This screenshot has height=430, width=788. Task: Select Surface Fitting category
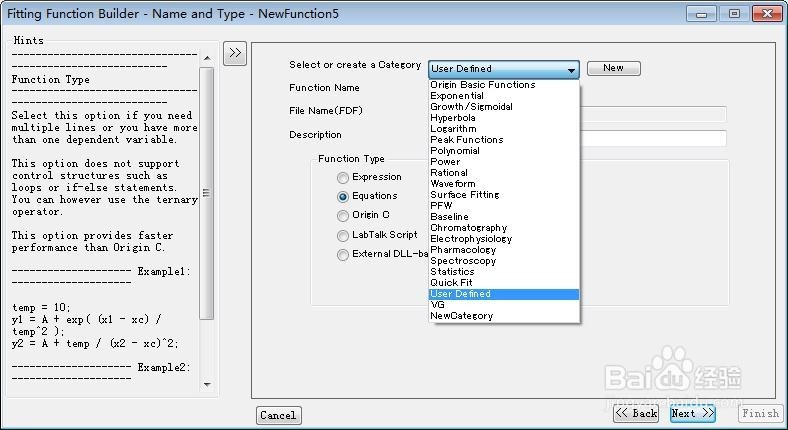pyautogui.click(x=504, y=195)
